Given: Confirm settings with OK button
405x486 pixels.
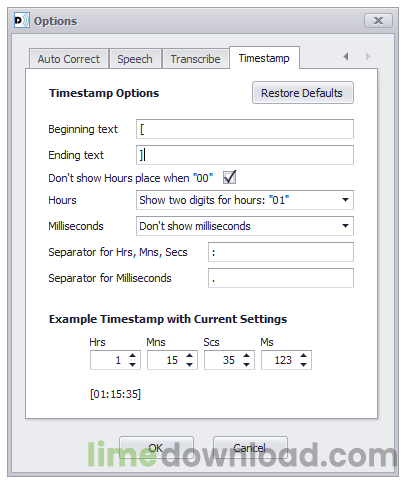Looking at the screenshot, I should (x=156, y=448).
